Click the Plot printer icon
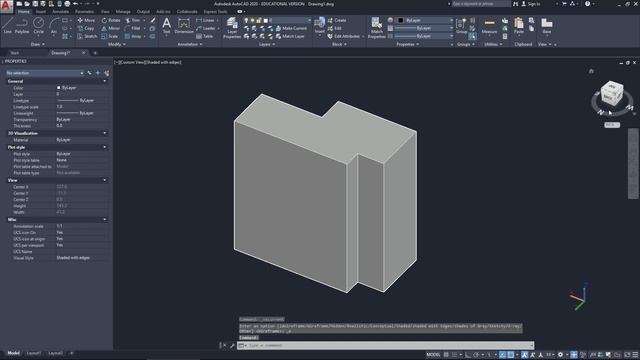640x360 pixels. (x=67, y=4)
